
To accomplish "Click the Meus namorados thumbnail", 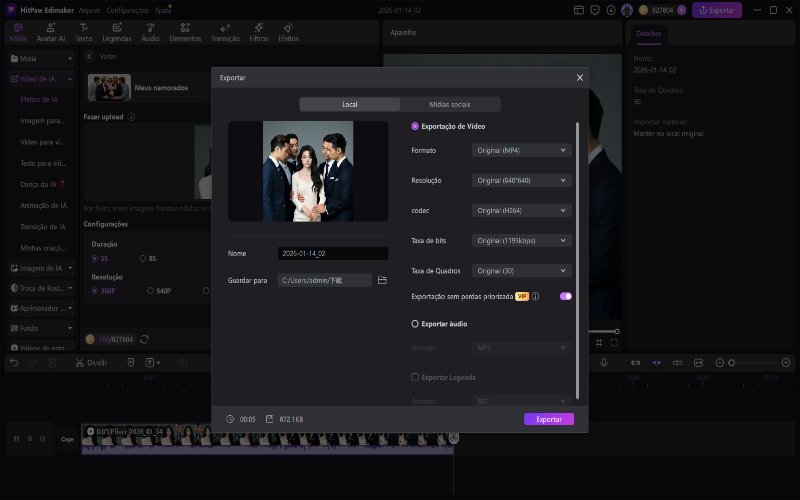I will click(109, 88).
